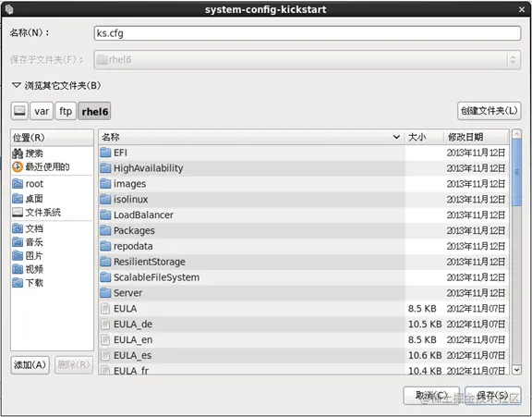Collapse the 浏览其它文件夹 expander triangle
Screen dimensions: 532x417
tap(17, 85)
